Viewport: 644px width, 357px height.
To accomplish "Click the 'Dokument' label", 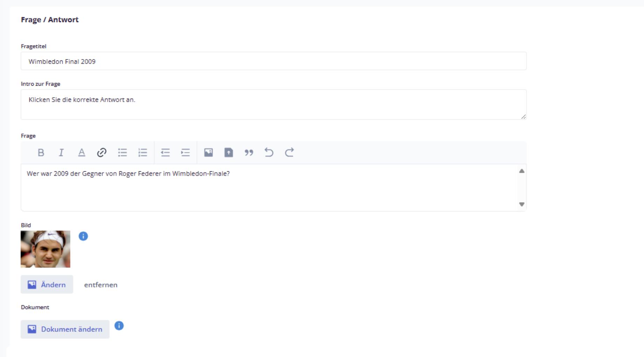I will pos(35,307).
